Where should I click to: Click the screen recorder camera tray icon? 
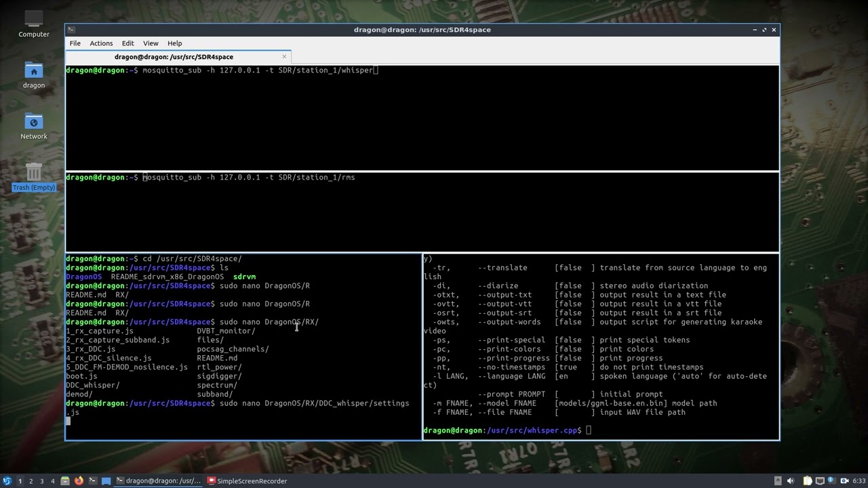pyautogui.click(x=844, y=481)
